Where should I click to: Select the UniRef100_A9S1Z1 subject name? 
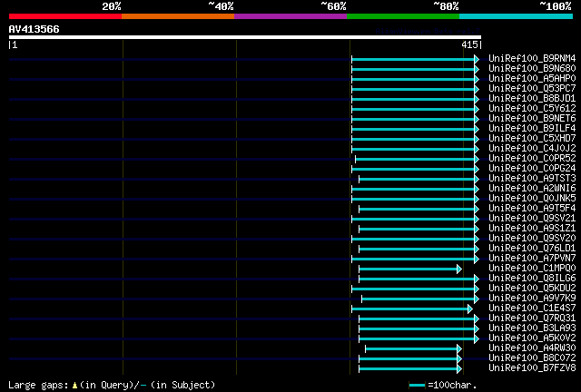point(532,229)
